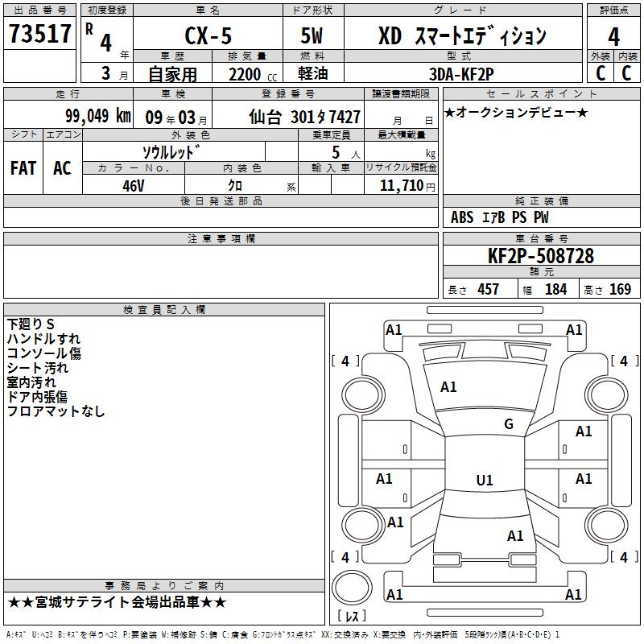
Task: Click the 宮城サテライト会場出品車 notice
Action: 118,602
